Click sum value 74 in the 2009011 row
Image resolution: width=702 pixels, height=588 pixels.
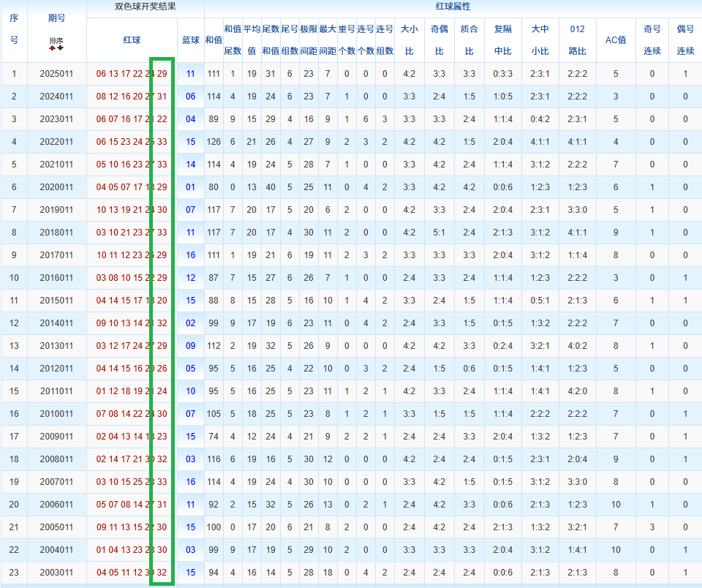214,436
